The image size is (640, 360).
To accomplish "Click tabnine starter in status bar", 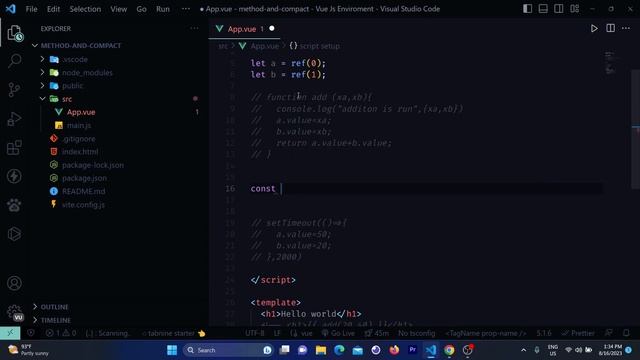I will pyautogui.click(x=173, y=333).
